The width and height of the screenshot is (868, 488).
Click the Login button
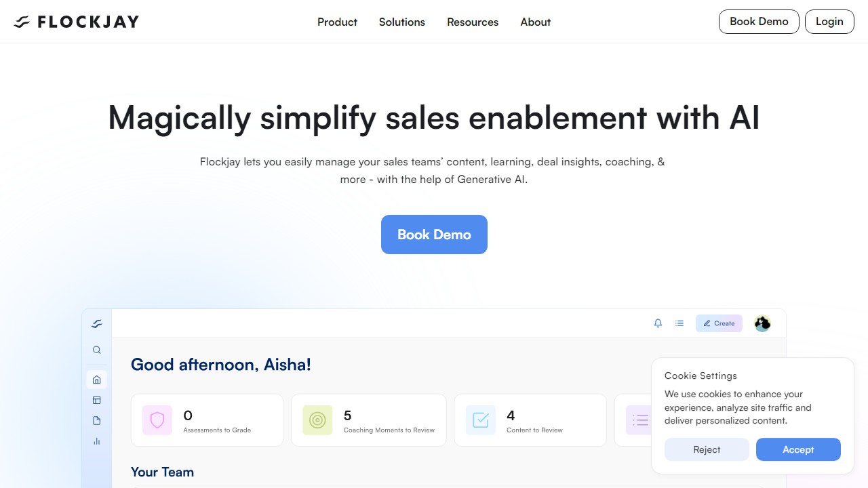[829, 22]
